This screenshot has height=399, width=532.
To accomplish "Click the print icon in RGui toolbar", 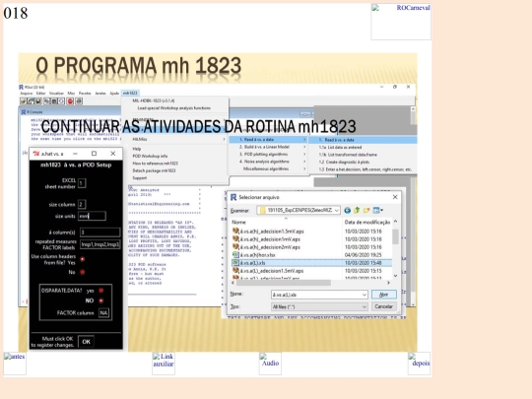I will pyautogui.click(x=79, y=101).
